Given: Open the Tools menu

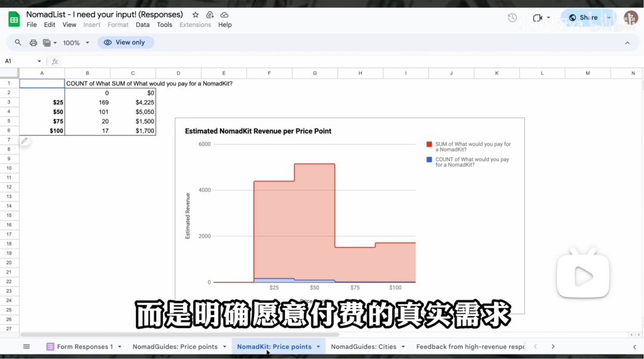Looking at the screenshot, I should [165, 24].
